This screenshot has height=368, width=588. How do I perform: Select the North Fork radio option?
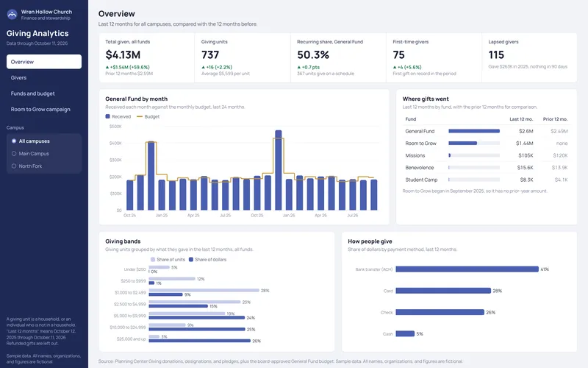pyautogui.click(x=14, y=166)
